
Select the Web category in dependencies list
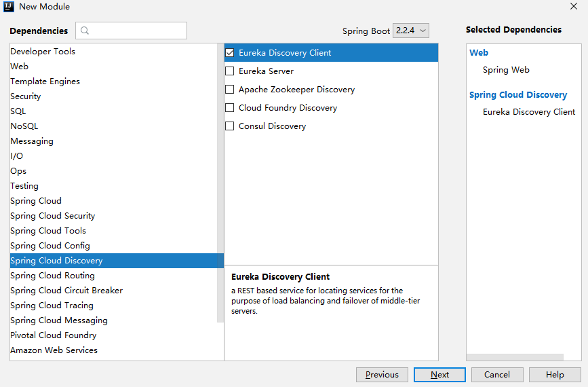point(114,67)
